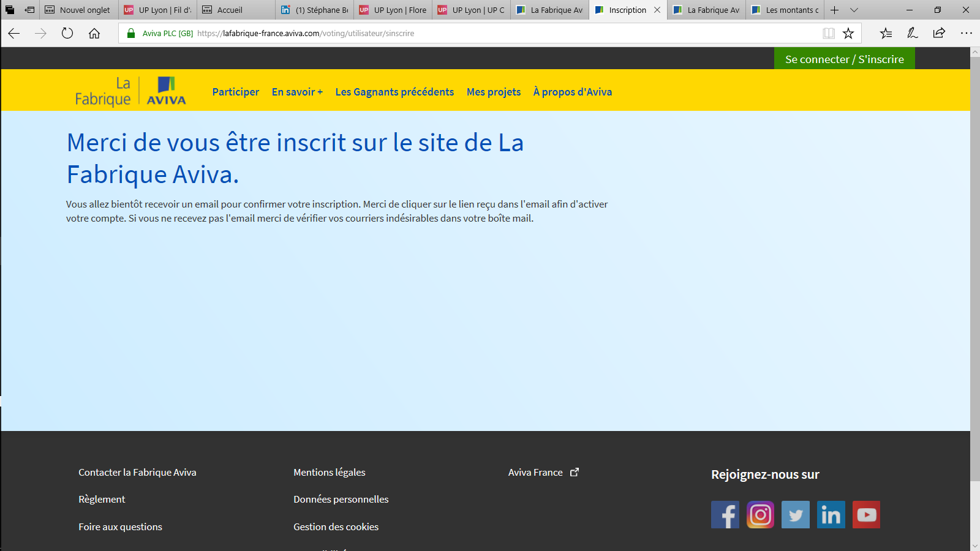
Task: Open the Edge settings and more menu
Action: [966, 34]
